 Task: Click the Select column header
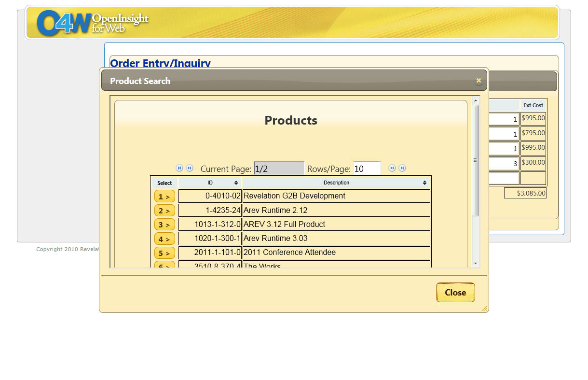click(164, 183)
